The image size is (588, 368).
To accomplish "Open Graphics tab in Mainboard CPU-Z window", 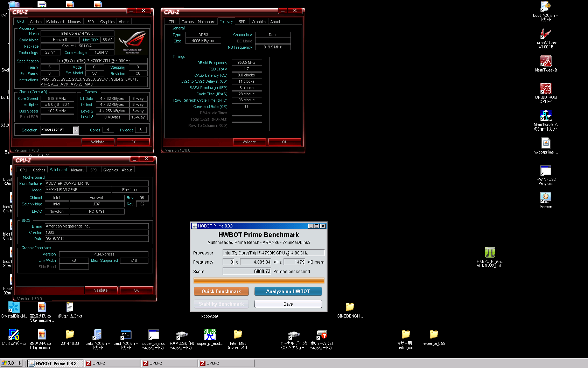I will [110, 170].
